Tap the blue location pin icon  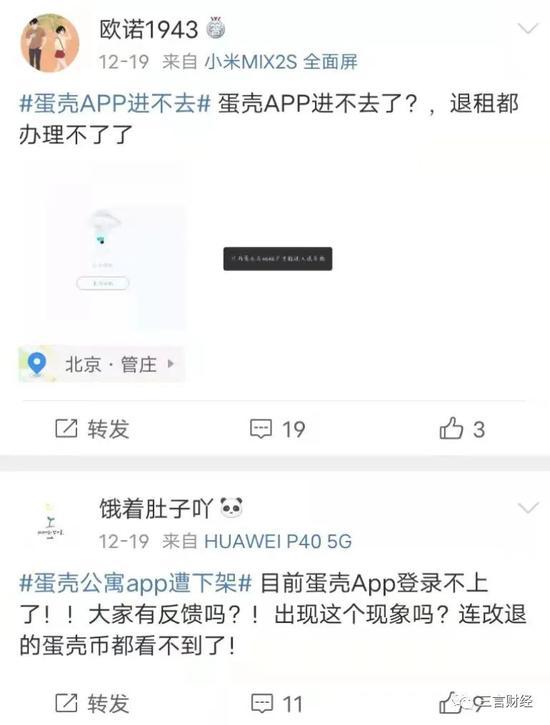click(37, 363)
